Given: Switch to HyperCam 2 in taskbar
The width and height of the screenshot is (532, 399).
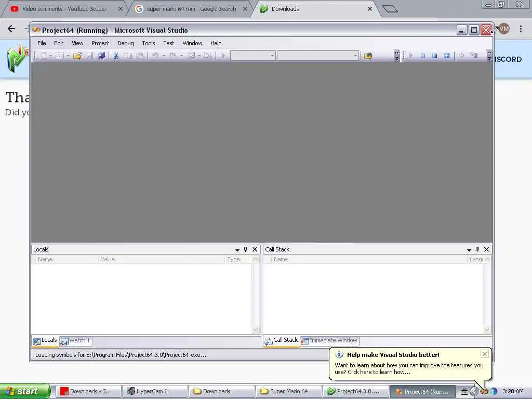Looking at the screenshot, I should point(155,392).
